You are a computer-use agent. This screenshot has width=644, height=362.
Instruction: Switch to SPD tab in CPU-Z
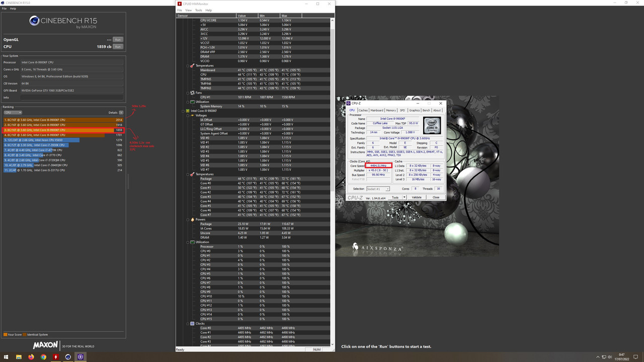(x=402, y=110)
